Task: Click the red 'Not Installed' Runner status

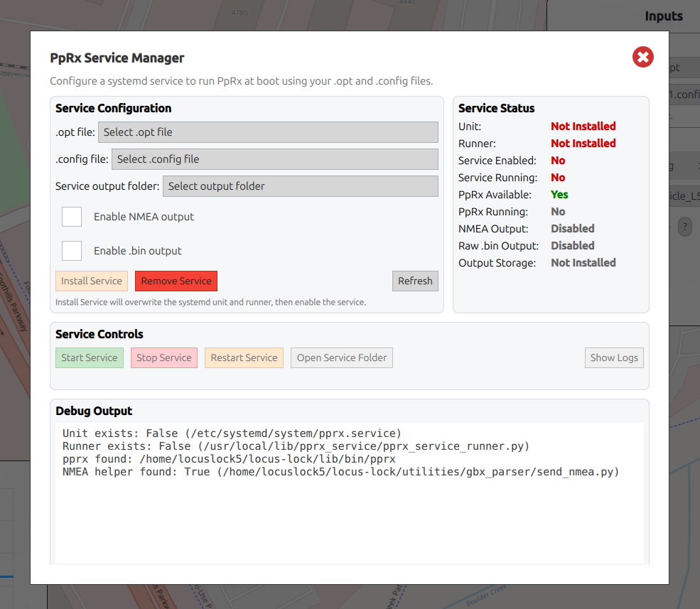Action: [583, 144]
